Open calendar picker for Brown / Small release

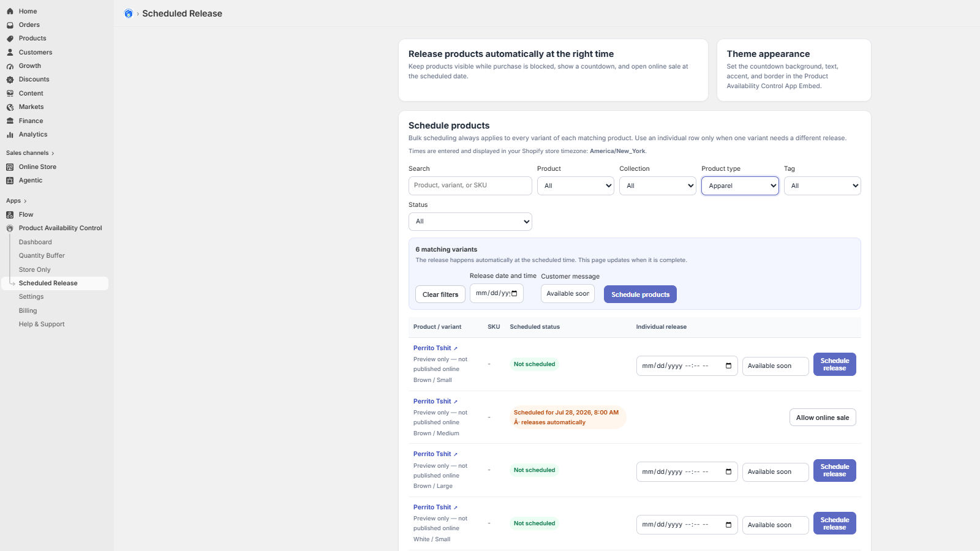click(x=728, y=366)
